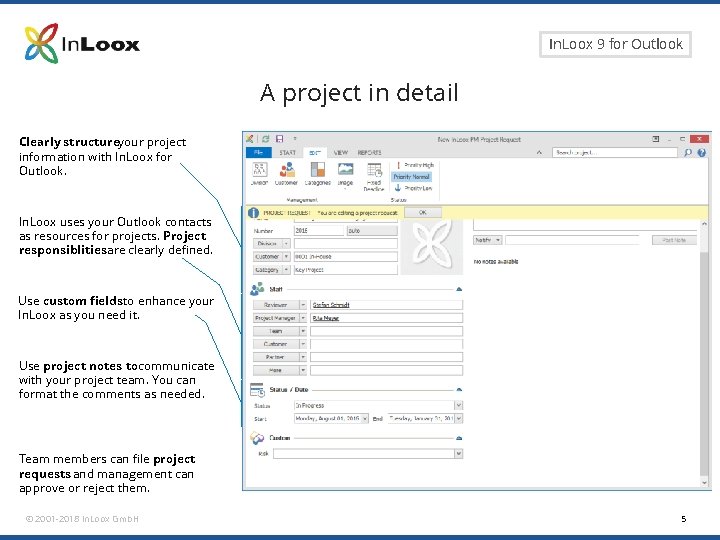
Task: Click the Customer button above Category
Action: (267, 256)
